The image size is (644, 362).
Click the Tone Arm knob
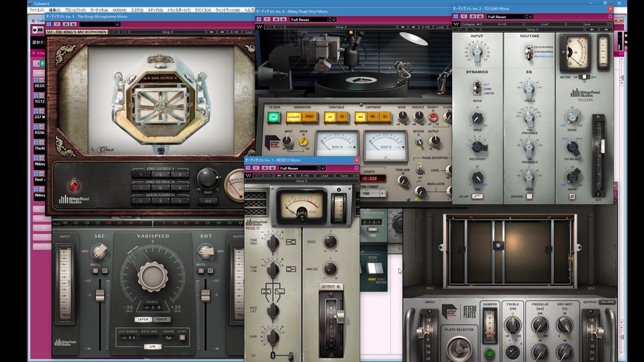click(403, 180)
